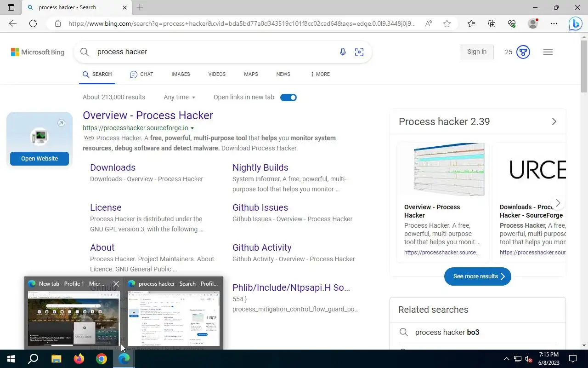This screenshot has width=588, height=368.
Task: Advance carousel with next arrow
Action: click(558, 203)
